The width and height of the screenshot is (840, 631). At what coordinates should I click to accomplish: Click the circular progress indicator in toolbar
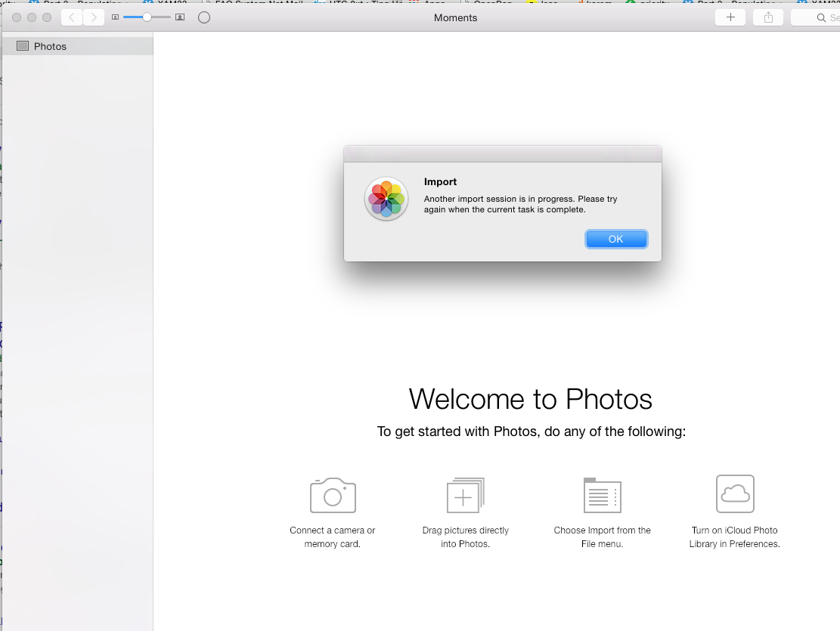point(204,17)
